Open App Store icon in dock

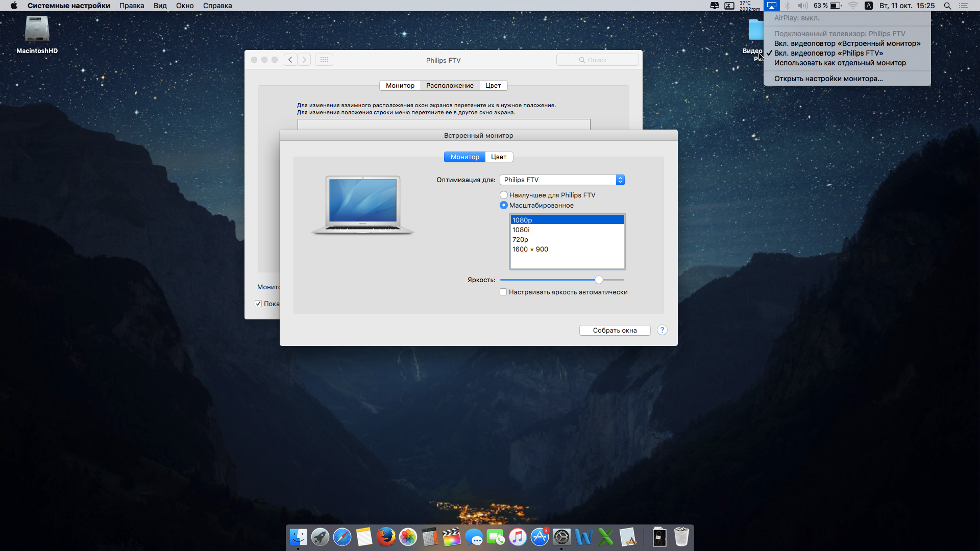tap(540, 537)
